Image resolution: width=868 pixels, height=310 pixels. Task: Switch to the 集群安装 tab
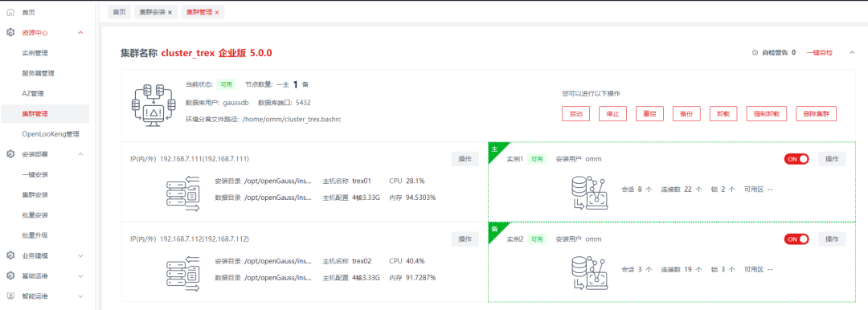coord(152,12)
